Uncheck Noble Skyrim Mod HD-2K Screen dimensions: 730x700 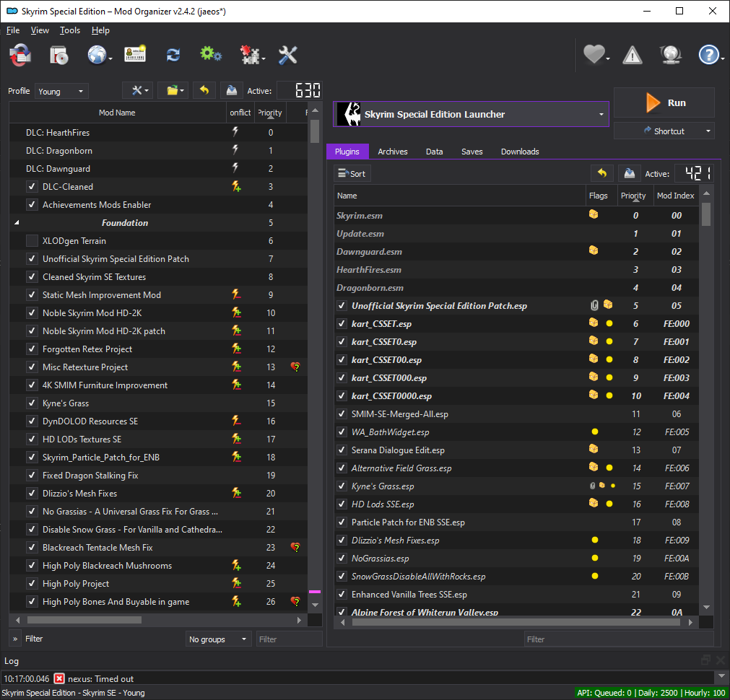[x=32, y=312]
